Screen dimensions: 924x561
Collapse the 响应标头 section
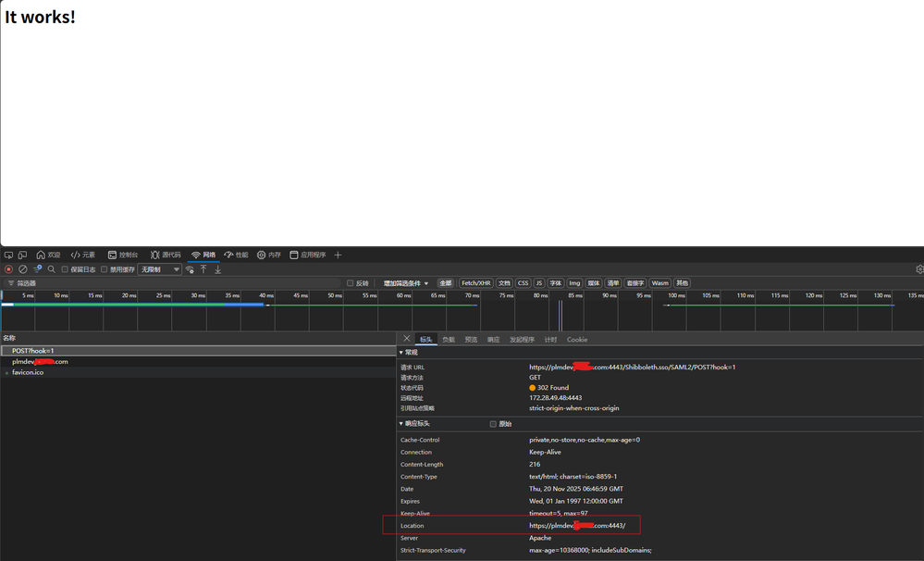402,423
